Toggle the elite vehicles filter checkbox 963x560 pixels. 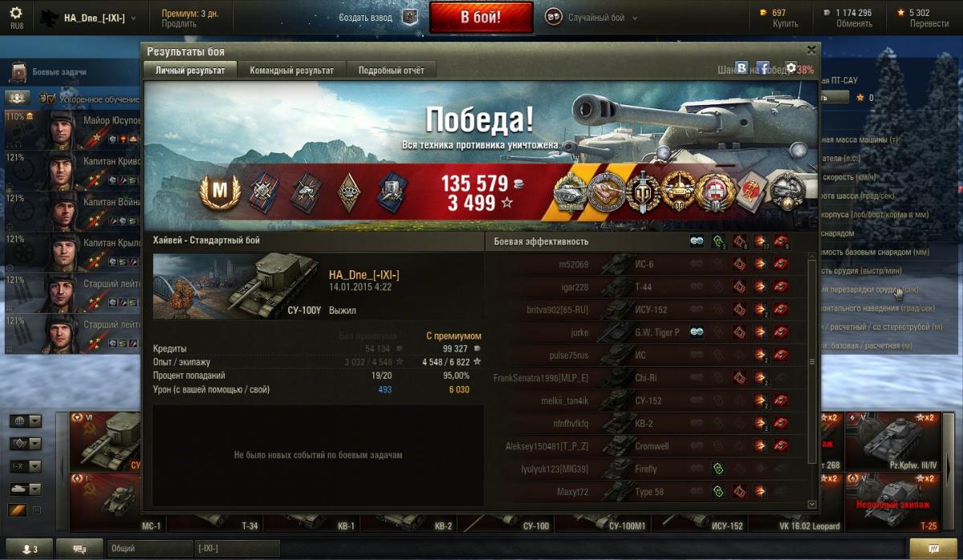click(x=37, y=510)
